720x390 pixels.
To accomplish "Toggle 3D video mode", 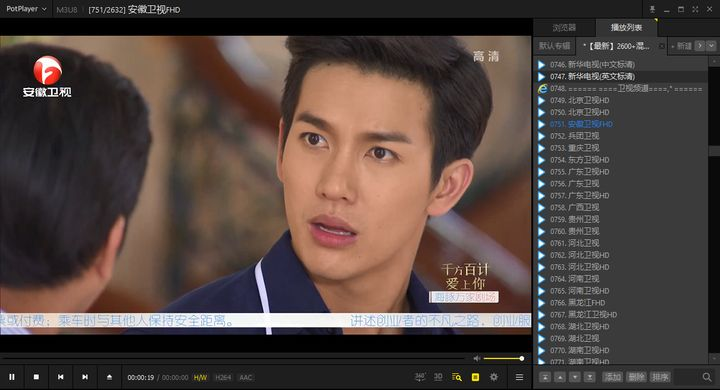I will pyautogui.click(x=438, y=377).
